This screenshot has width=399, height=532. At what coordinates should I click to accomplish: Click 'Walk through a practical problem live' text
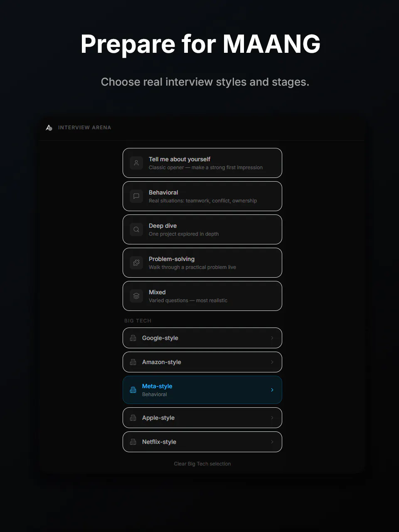click(192, 267)
